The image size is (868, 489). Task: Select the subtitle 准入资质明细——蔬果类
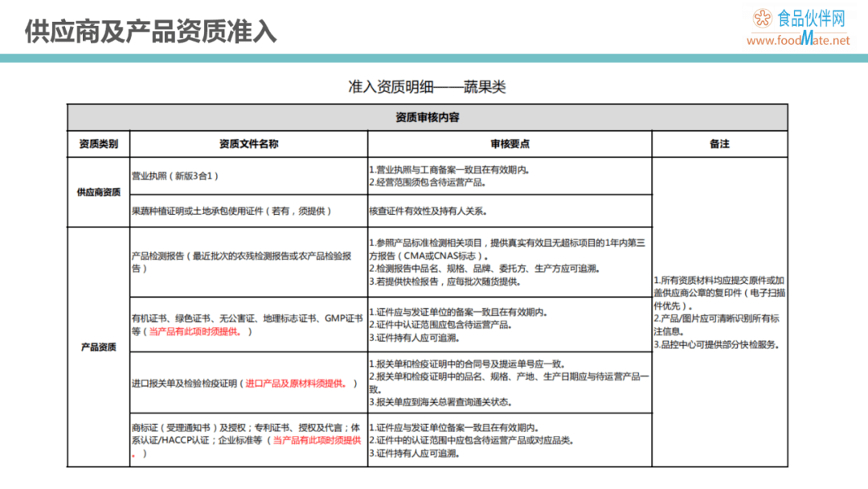[427, 87]
